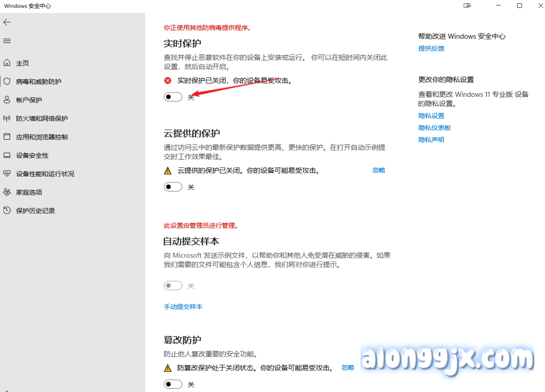Click the 帐户保护 person icon
This screenshot has width=545, height=392.
(x=7, y=100)
